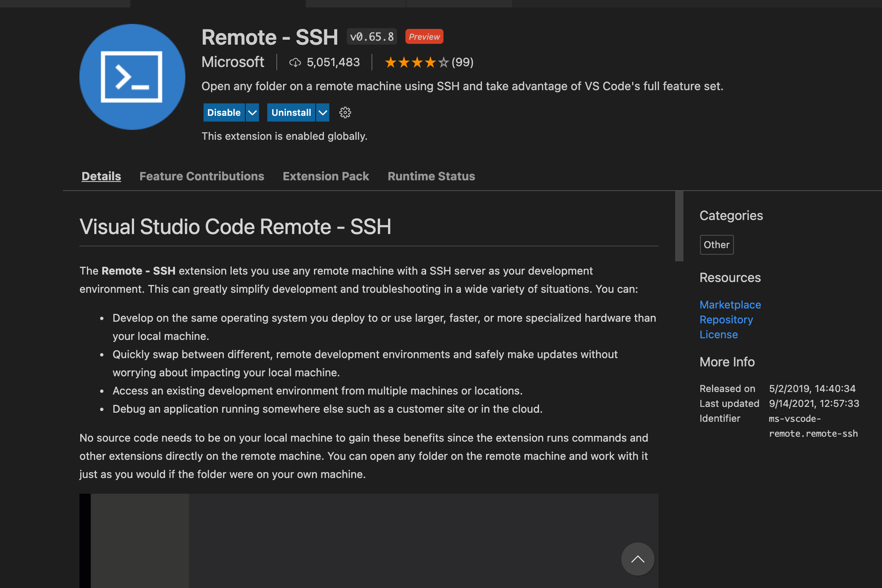The height and width of the screenshot is (588, 882).
Task: Open the Extension Pack tab
Action: [x=326, y=176]
